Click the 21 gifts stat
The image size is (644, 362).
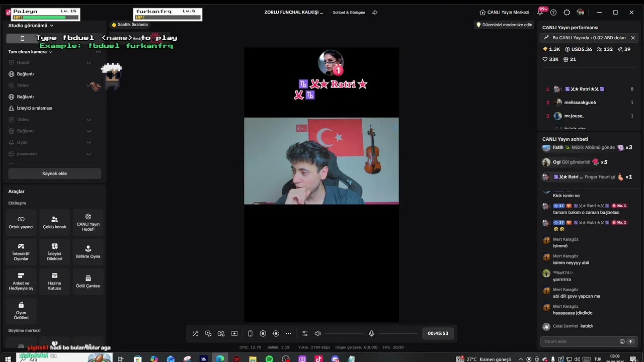click(x=570, y=59)
